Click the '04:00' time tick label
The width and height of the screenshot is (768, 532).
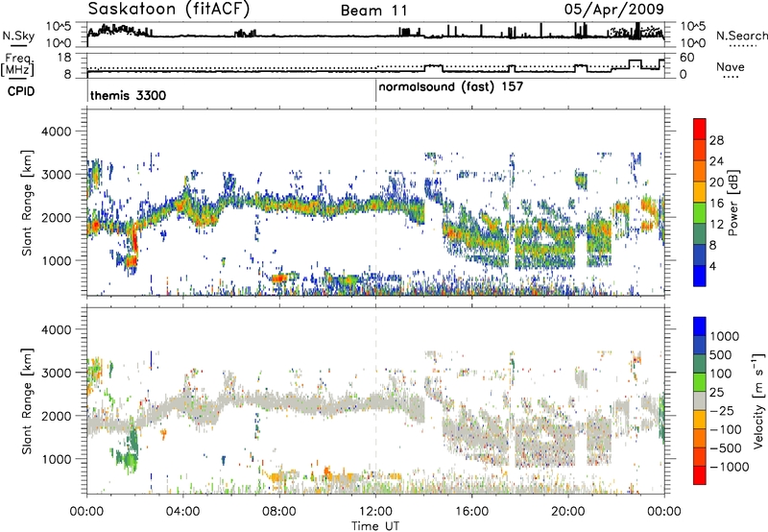click(182, 512)
